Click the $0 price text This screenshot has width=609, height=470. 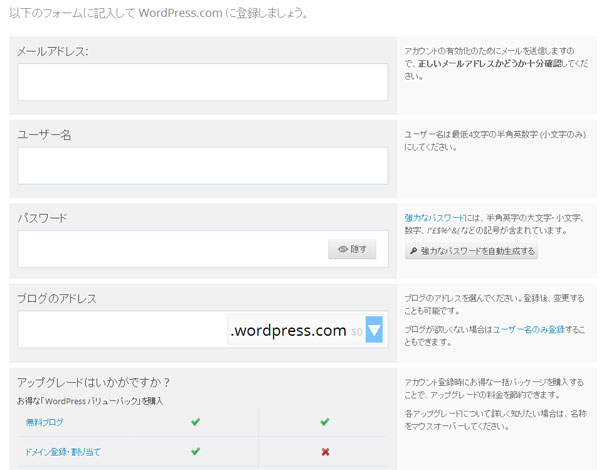click(357, 332)
